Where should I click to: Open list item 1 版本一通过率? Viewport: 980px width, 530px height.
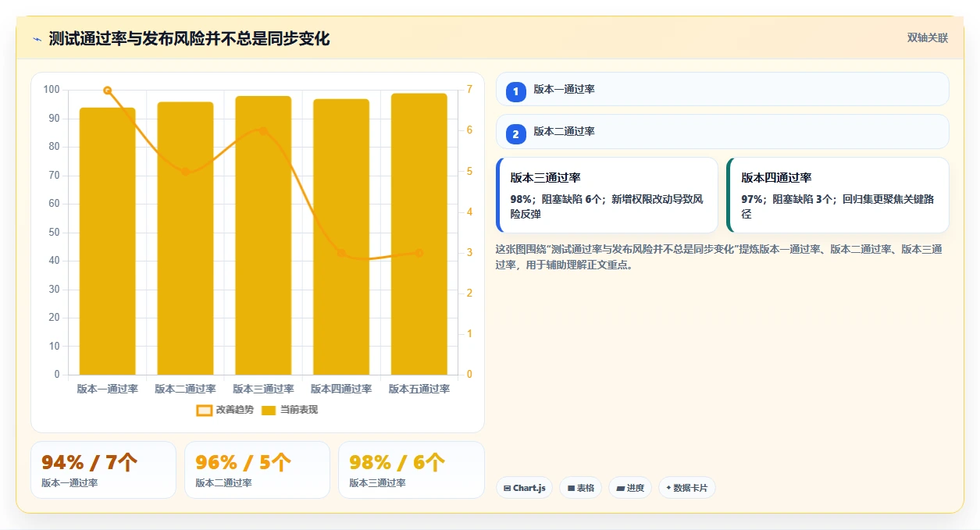[x=722, y=89]
